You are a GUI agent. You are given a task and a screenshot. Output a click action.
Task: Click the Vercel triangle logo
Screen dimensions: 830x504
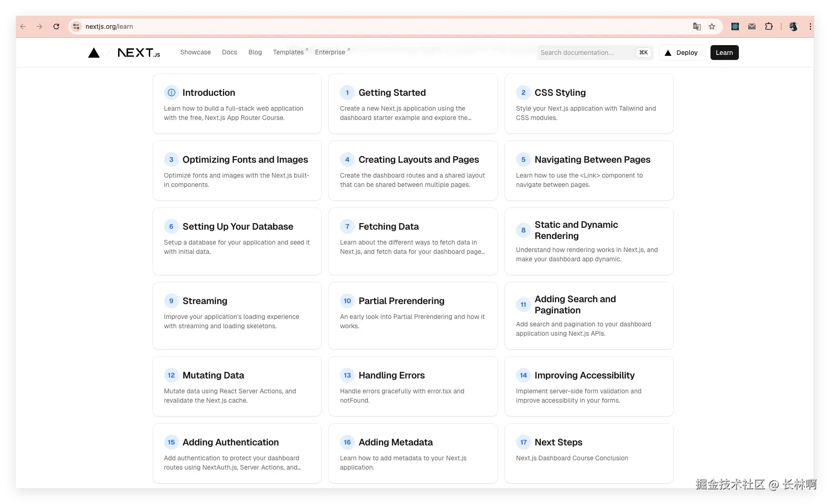pos(94,53)
